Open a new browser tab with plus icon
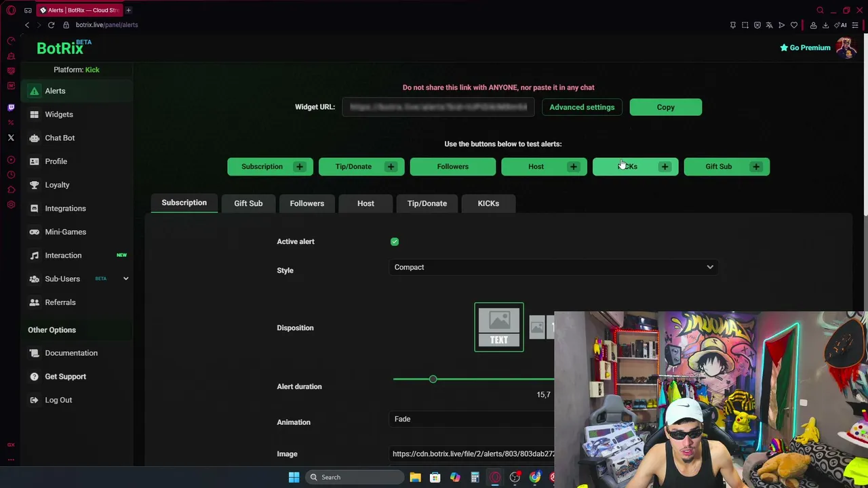Image resolution: width=868 pixels, height=488 pixels. (x=128, y=10)
